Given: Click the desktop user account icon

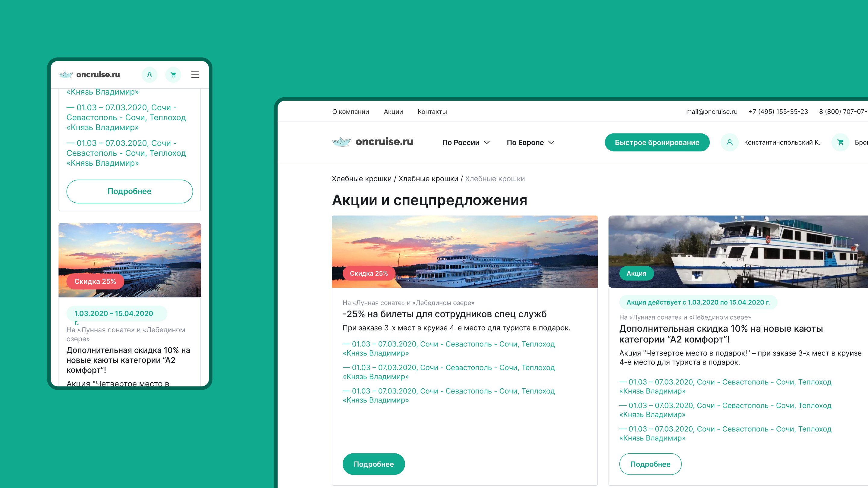Looking at the screenshot, I should [729, 142].
